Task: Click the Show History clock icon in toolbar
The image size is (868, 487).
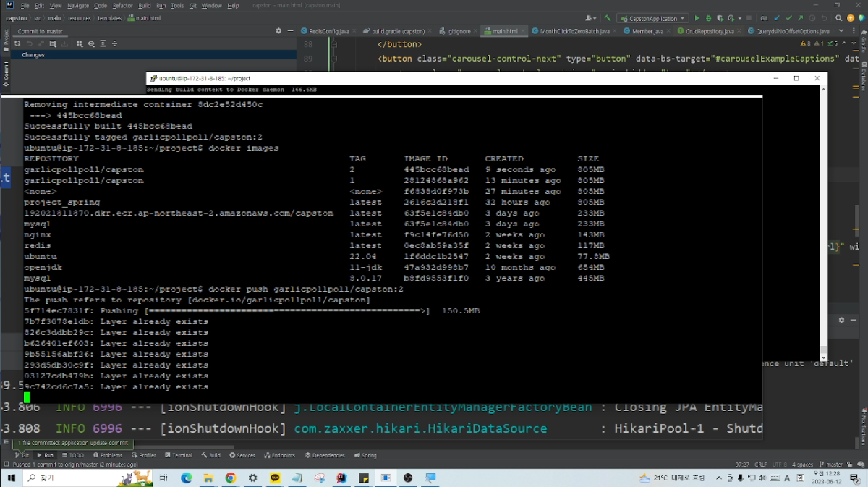Action: pyautogui.click(x=813, y=18)
